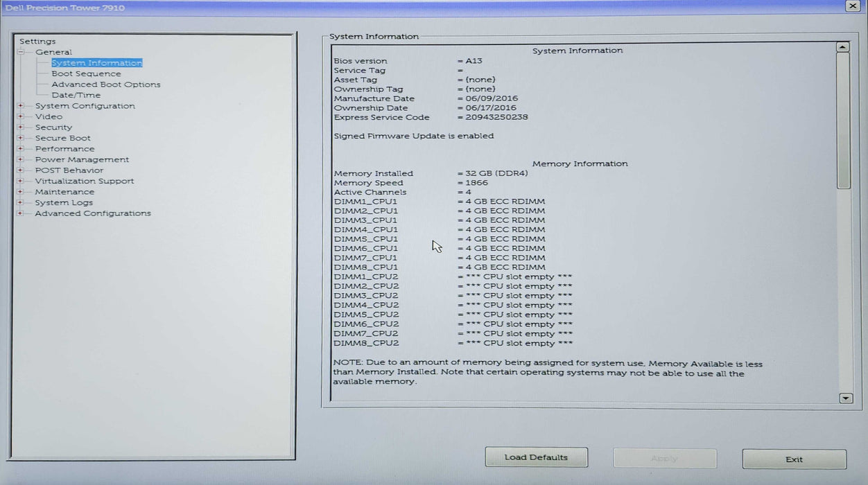Click the Service Tag label
The image size is (868, 485).
pos(359,71)
